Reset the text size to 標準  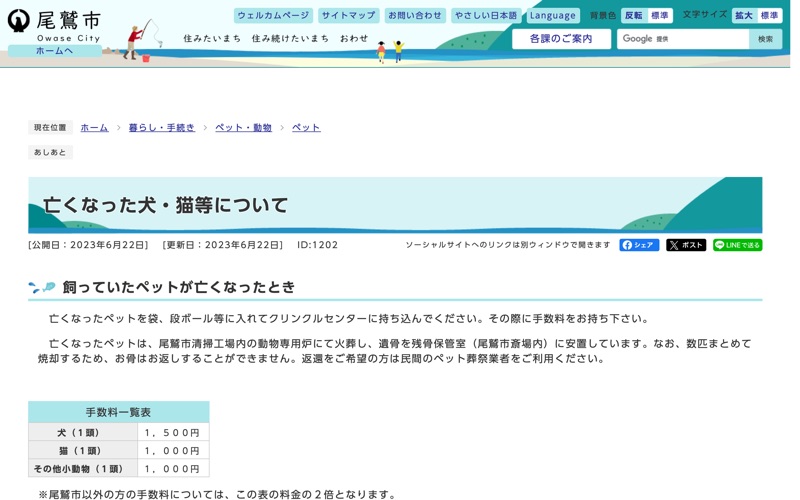769,15
